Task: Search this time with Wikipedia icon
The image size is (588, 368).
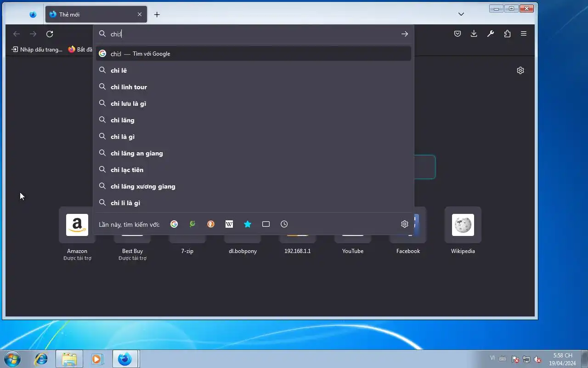Action: click(229, 224)
